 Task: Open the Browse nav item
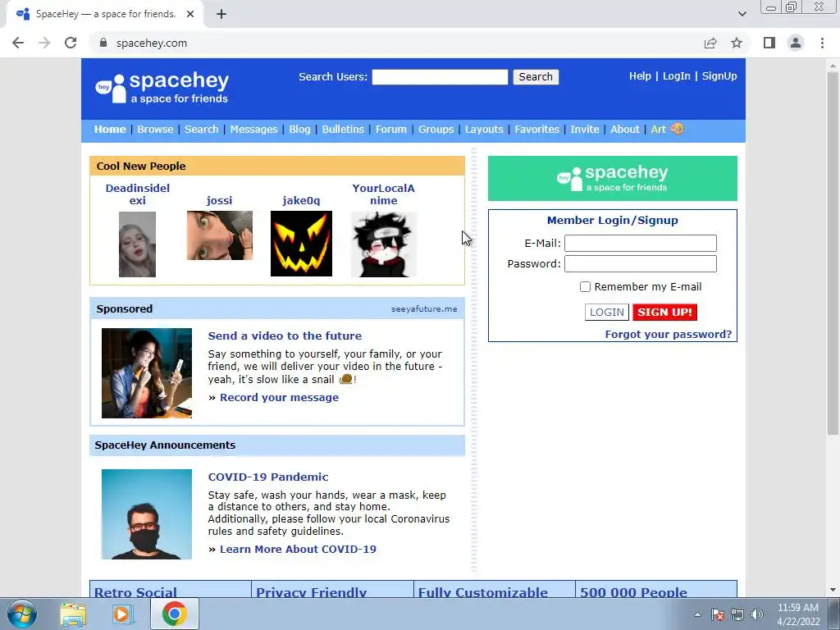155,129
